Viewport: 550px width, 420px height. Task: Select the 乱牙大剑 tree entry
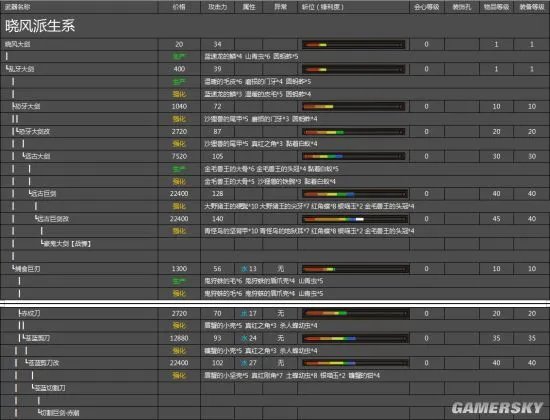pyautogui.click(x=20, y=69)
